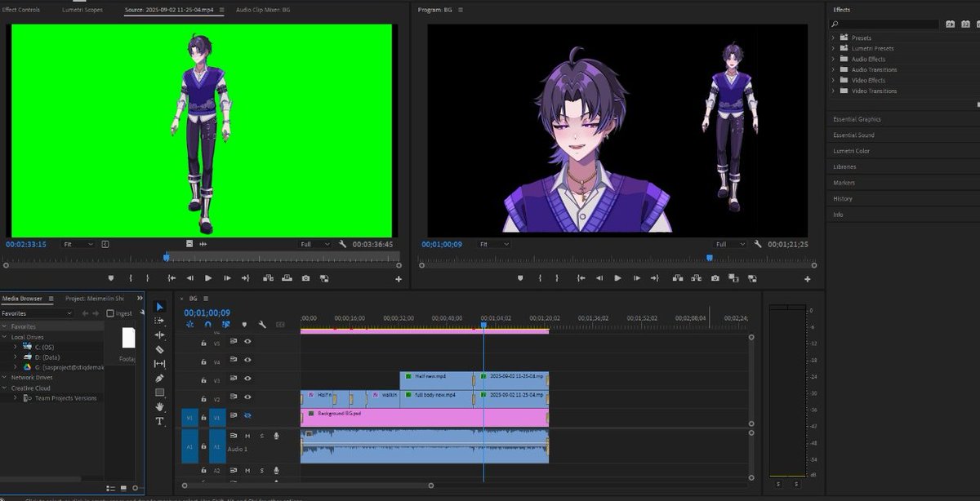Select the Razor tool
Image resolution: width=980 pixels, height=501 pixels.
click(159, 351)
